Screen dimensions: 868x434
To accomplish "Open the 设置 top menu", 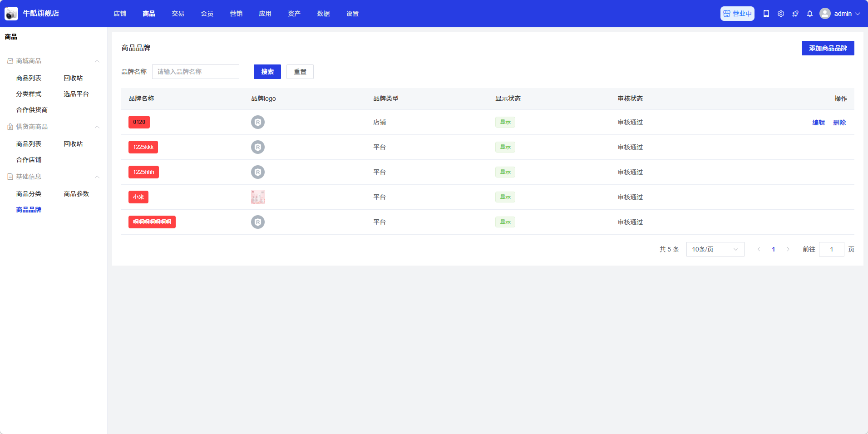I will tap(352, 14).
